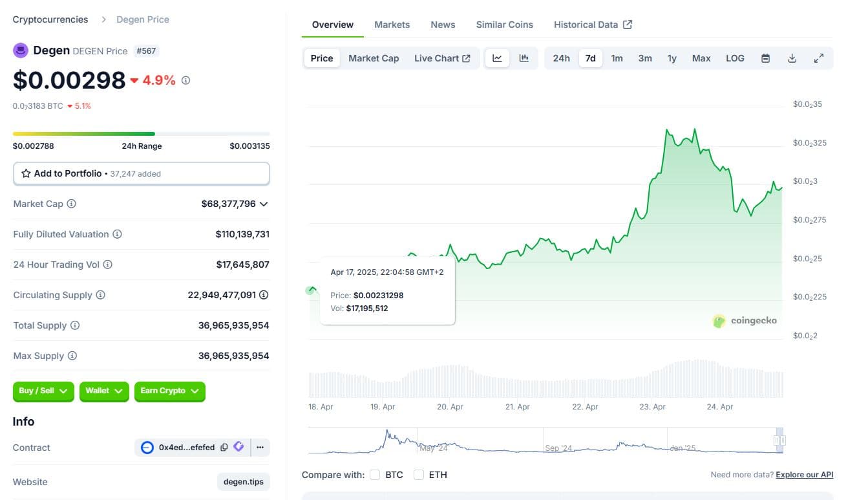Open more contract options menu
The width and height of the screenshot is (868, 500).
pos(260,447)
